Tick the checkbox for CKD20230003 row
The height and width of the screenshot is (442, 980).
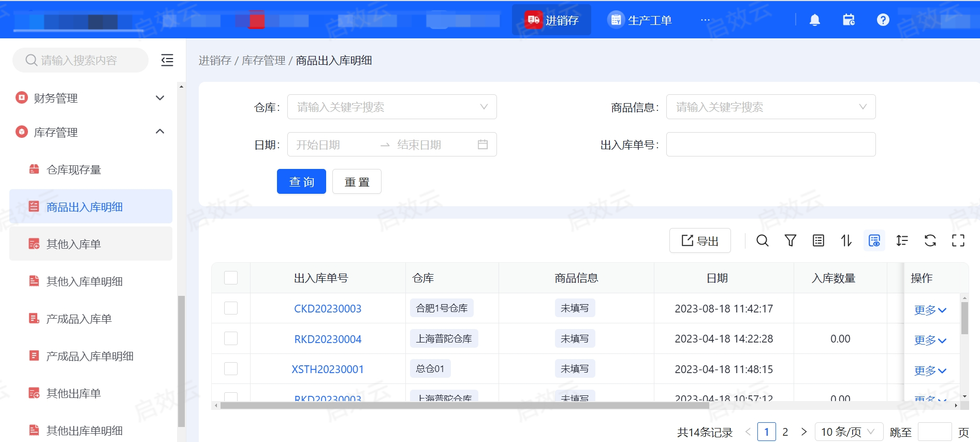(231, 308)
